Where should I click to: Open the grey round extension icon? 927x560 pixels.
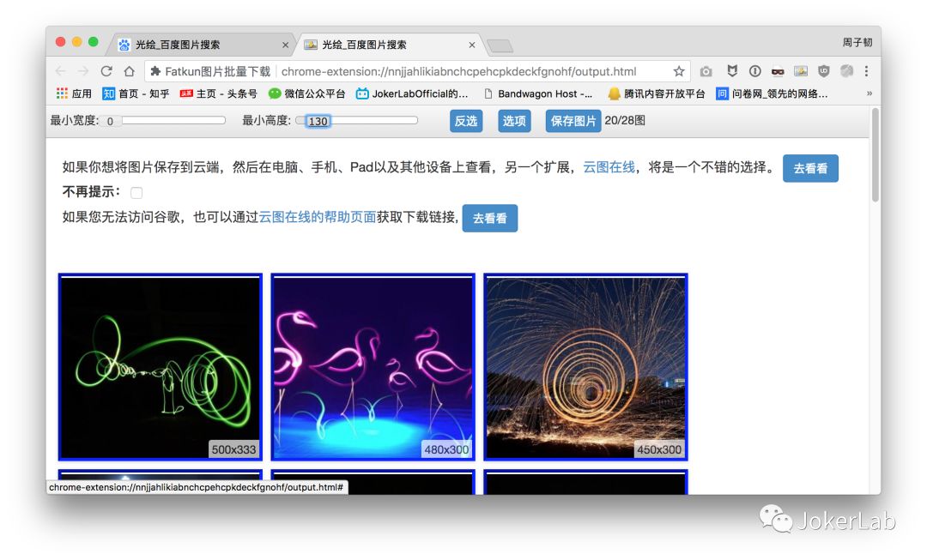click(846, 71)
